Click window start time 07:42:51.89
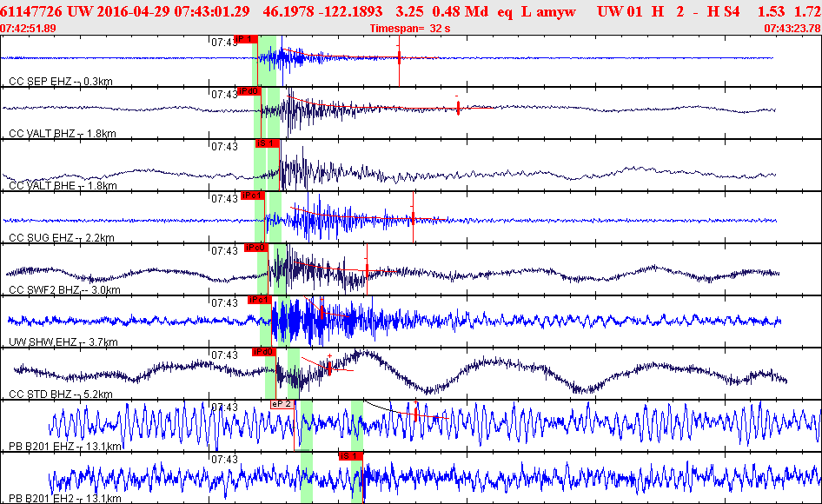822x504 pixels. 29,29
